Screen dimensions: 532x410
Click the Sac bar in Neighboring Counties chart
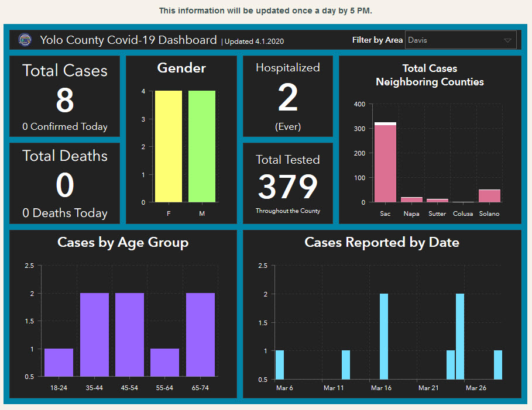(385, 164)
